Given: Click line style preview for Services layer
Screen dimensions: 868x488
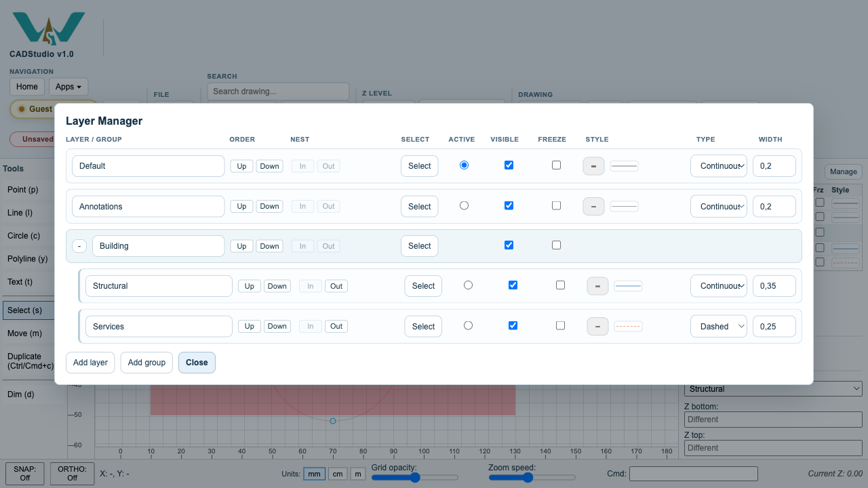Looking at the screenshot, I should click(628, 327).
